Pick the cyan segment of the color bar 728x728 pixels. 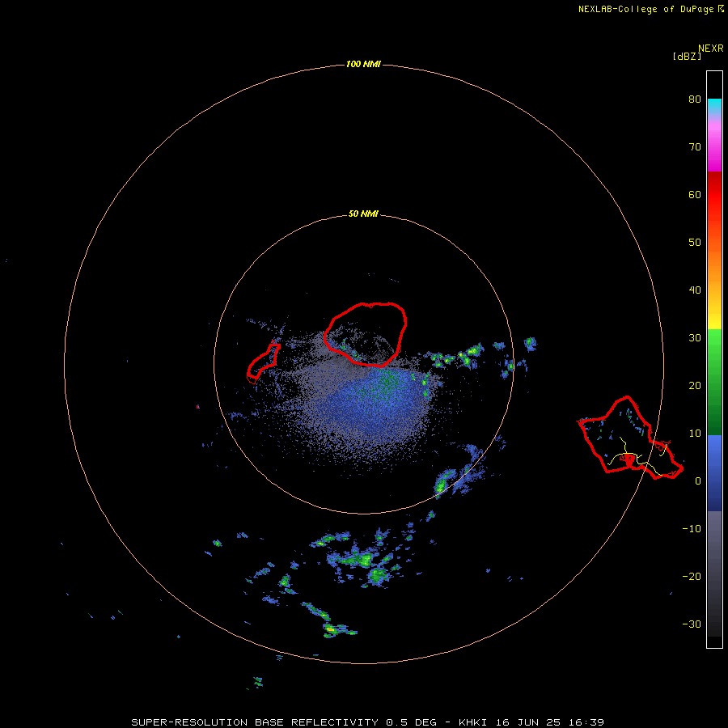click(x=714, y=105)
